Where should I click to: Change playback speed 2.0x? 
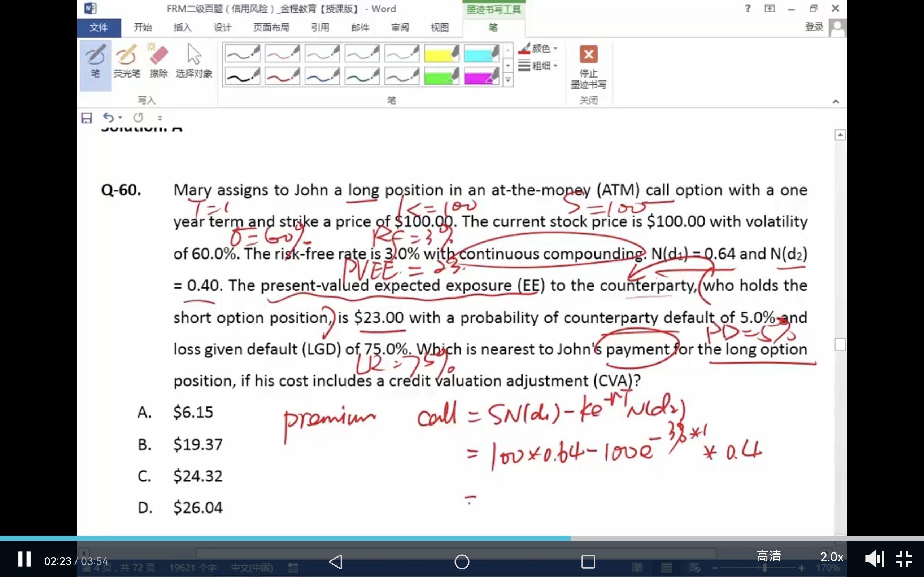831,557
